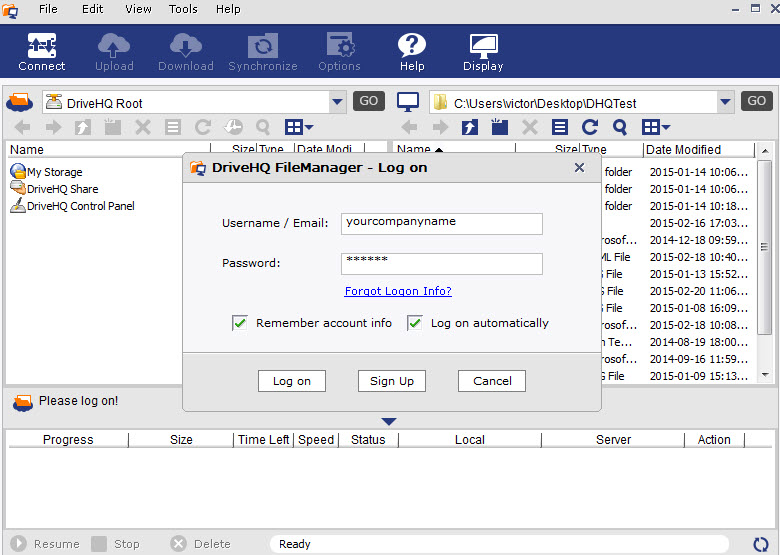Viewport: 780px width, 555px height.
Task: Click Delete transfer button
Action: (x=200, y=544)
